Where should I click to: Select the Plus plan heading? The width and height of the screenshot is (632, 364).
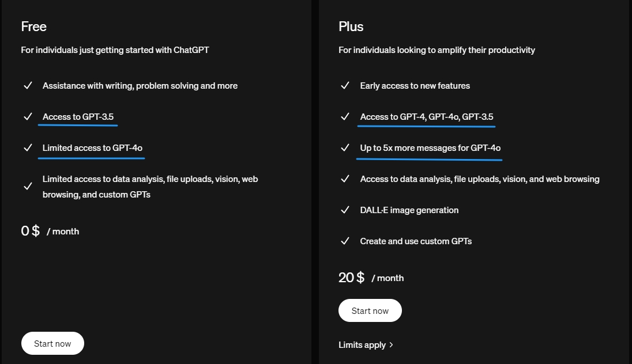(351, 26)
